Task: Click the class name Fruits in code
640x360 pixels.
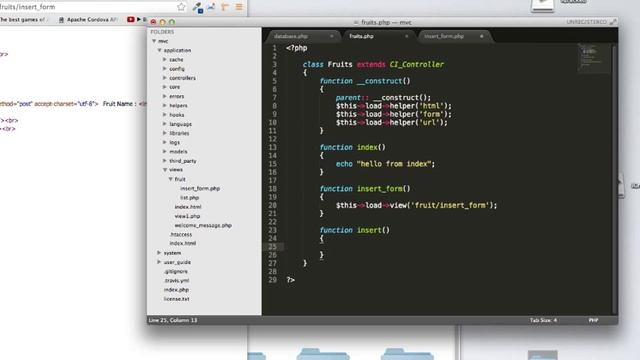Action: point(340,64)
